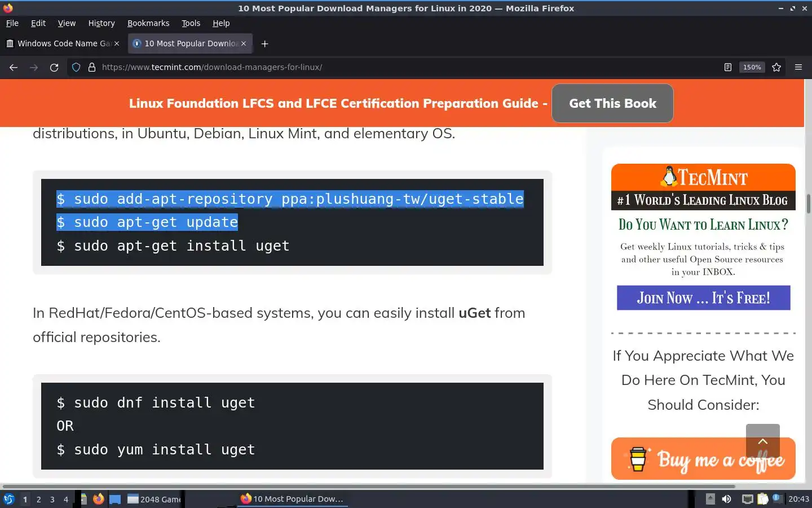Image resolution: width=812 pixels, height=508 pixels.
Task: Close the 10 Most Popular Download tab
Action: [244, 43]
